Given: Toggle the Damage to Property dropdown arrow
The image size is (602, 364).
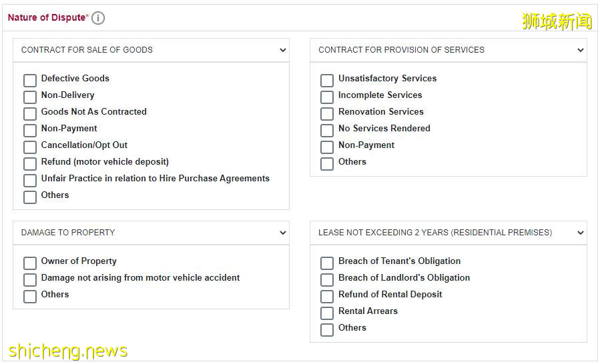Looking at the screenshot, I should click(283, 233).
